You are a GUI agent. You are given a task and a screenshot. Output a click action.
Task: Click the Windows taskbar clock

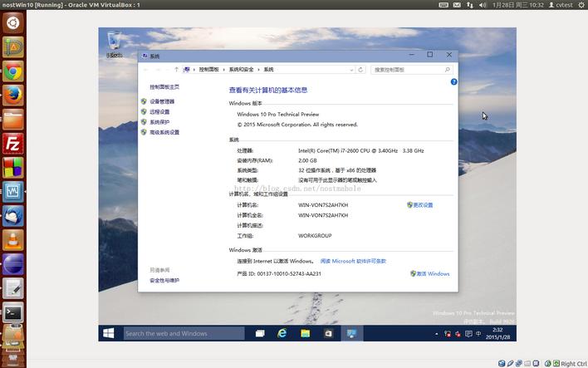click(x=497, y=333)
